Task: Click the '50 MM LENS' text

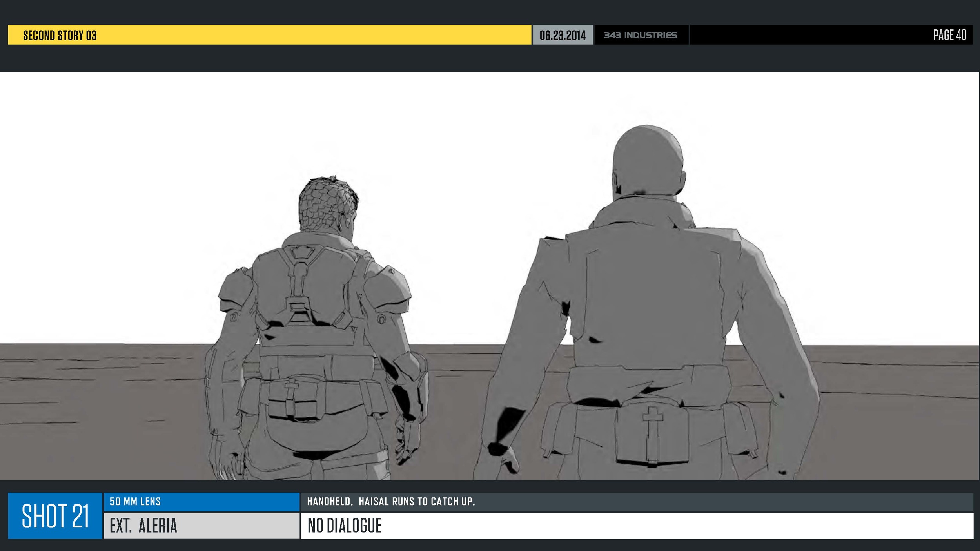Action: tap(135, 501)
